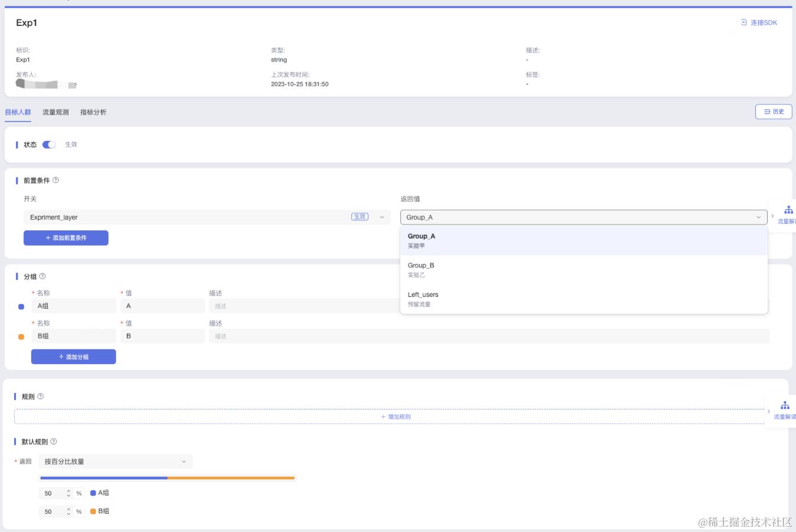Click the orange color dot for B组
796x532 pixels.
point(21,336)
